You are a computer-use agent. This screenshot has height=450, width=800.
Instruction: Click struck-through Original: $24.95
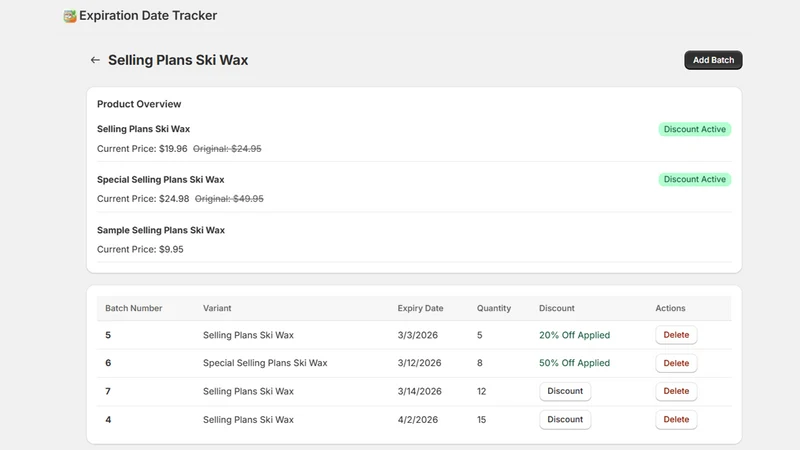click(227, 149)
